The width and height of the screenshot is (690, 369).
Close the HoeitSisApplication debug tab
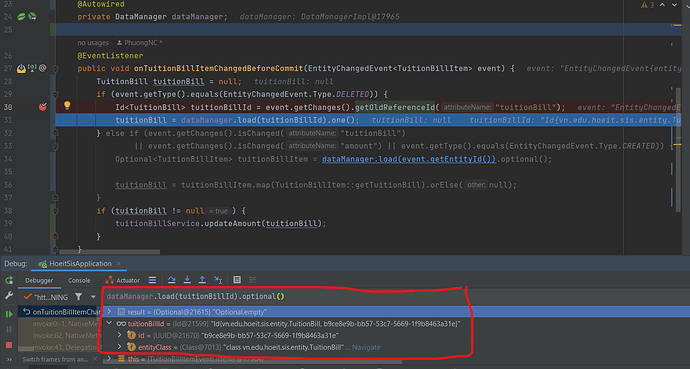point(119,263)
